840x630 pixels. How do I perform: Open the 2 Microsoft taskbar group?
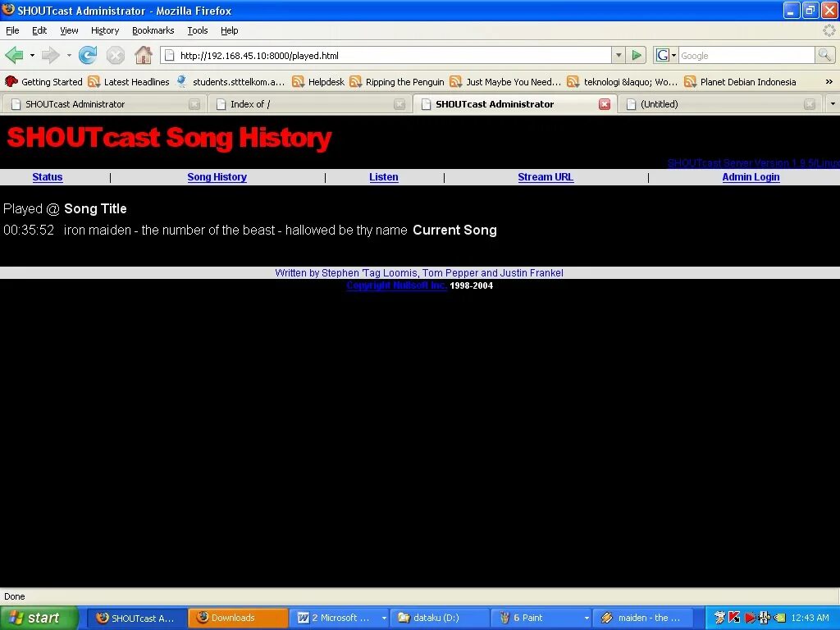[x=339, y=619]
